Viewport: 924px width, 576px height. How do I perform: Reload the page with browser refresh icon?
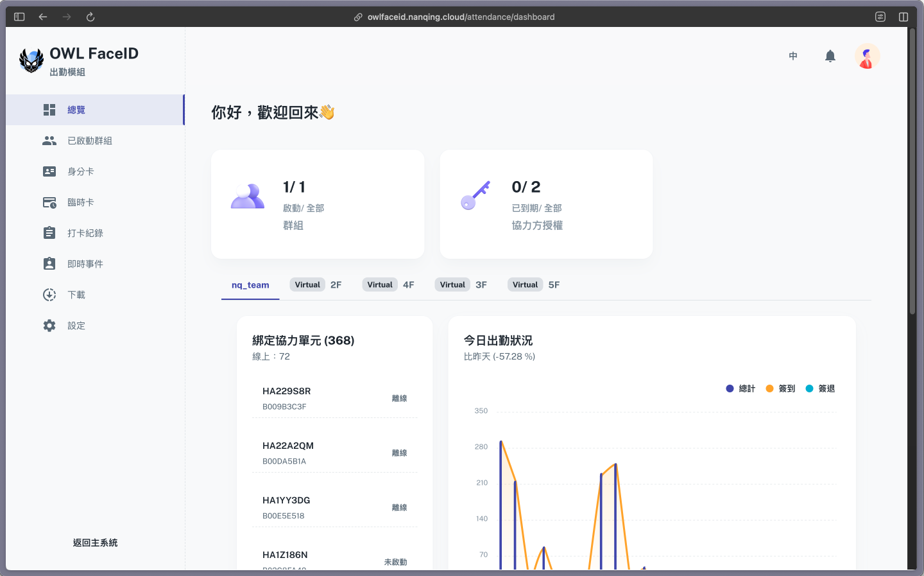90,17
